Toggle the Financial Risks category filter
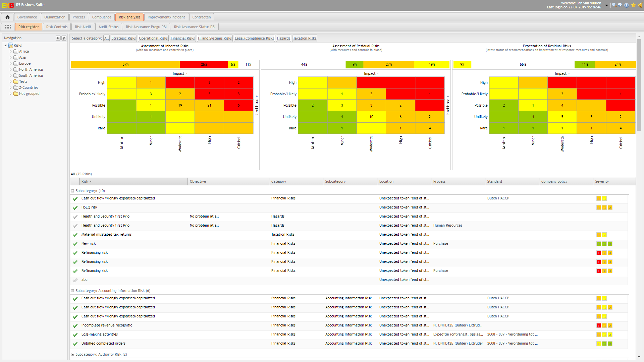 [x=182, y=38]
